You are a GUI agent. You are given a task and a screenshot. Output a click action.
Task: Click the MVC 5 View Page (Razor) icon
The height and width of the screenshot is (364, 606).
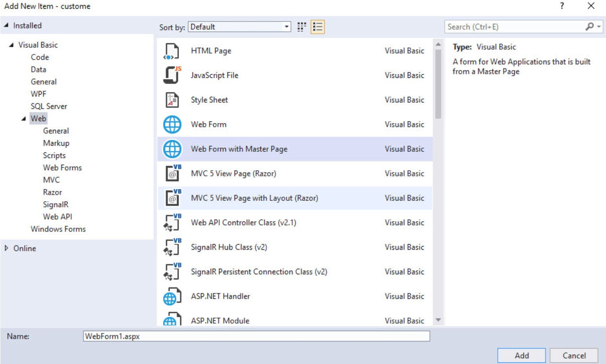173,173
